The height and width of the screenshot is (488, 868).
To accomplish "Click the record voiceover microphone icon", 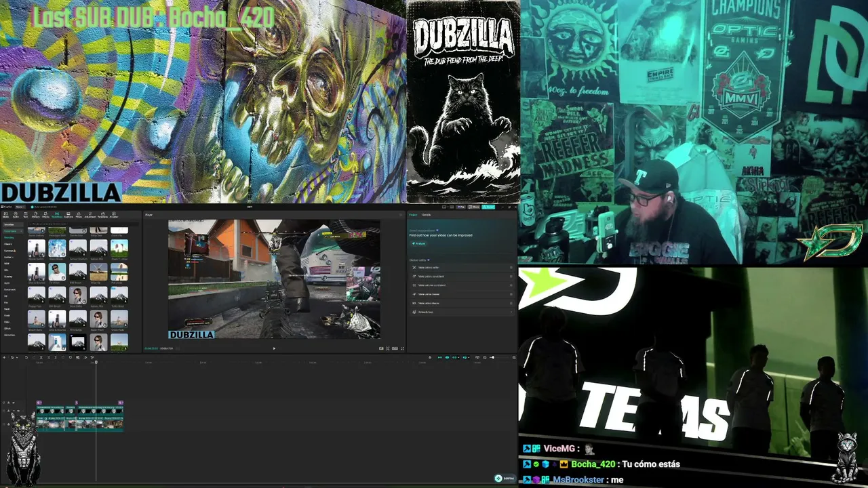I will [x=430, y=357].
